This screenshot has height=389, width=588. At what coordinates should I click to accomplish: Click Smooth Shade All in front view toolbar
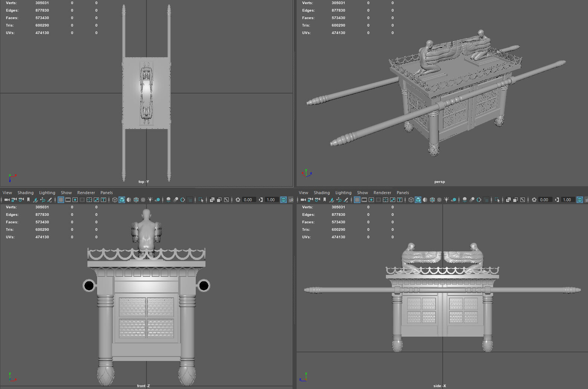122,200
